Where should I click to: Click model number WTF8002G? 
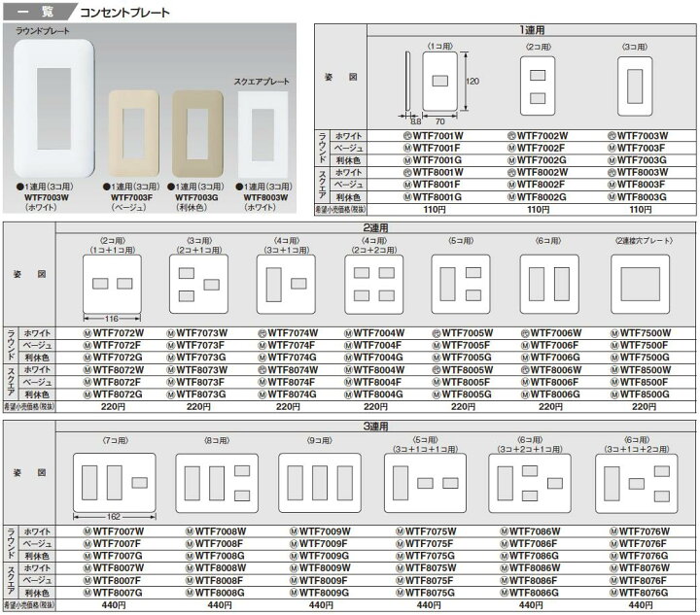pos(542,196)
